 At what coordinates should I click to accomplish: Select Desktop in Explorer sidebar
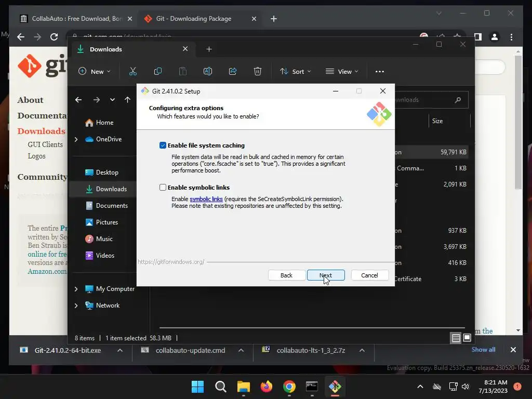tap(102, 172)
